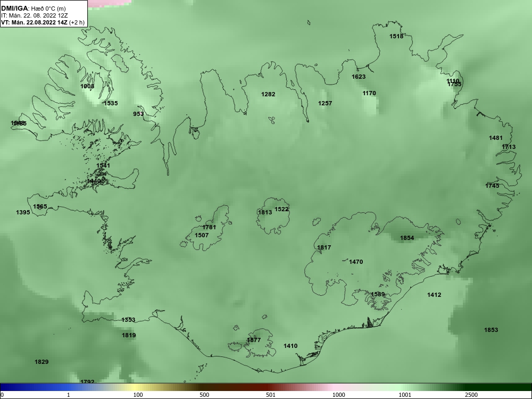Click the 1589 height label

pos(378,294)
